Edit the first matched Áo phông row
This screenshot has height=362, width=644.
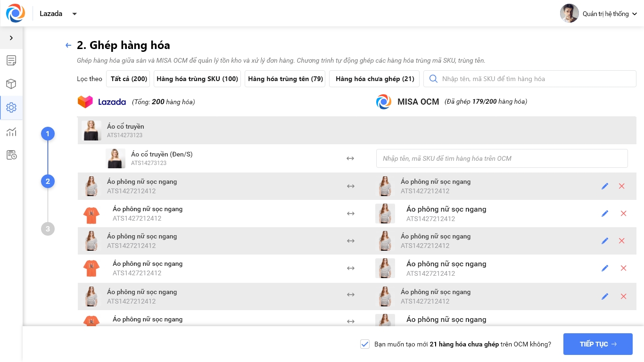point(605,186)
